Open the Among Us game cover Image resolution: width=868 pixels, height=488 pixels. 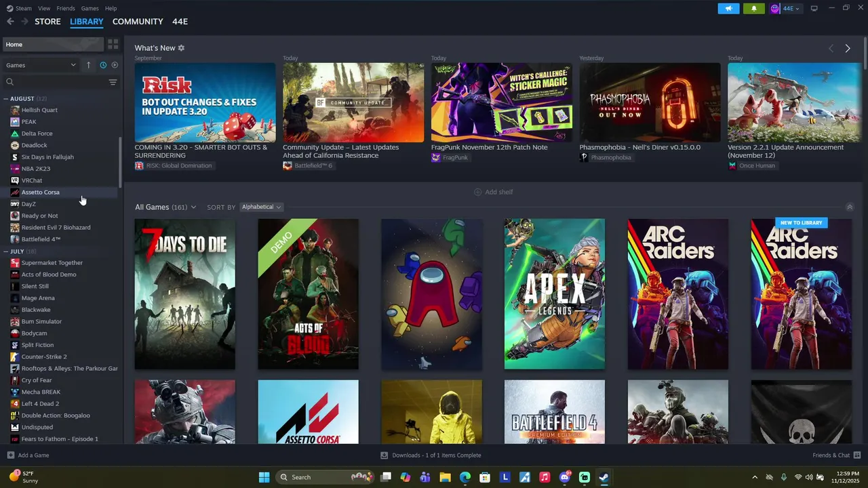431,294
